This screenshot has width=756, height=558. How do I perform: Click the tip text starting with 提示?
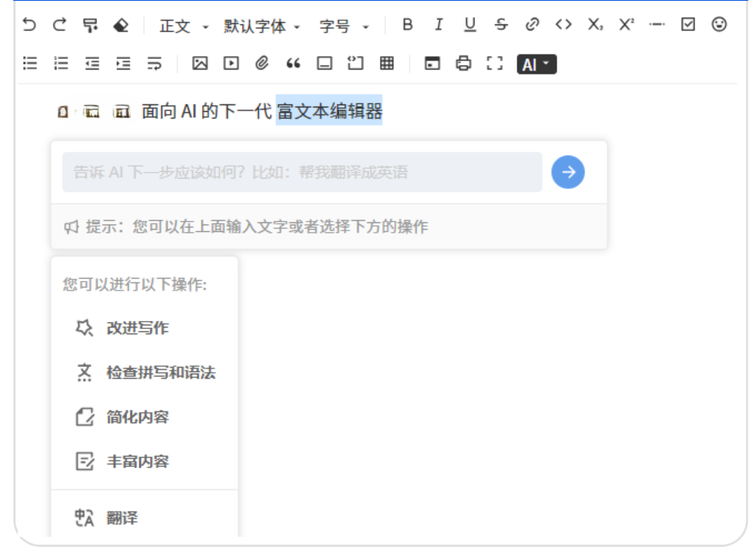(256, 227)
